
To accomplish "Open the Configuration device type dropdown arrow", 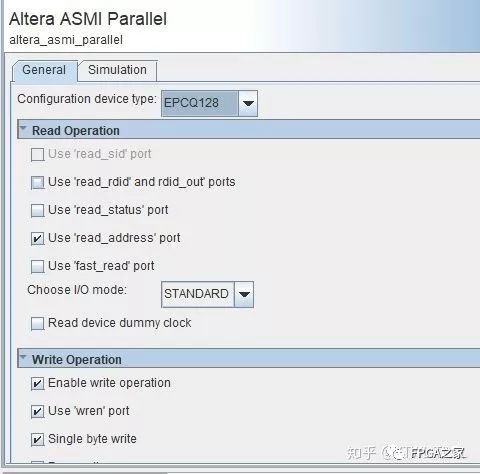I will 248,103.
